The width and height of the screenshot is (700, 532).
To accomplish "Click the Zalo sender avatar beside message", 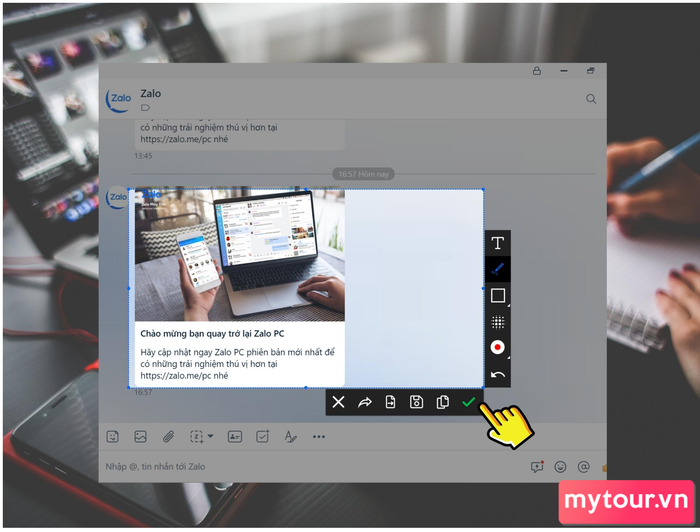I will 117,197.
